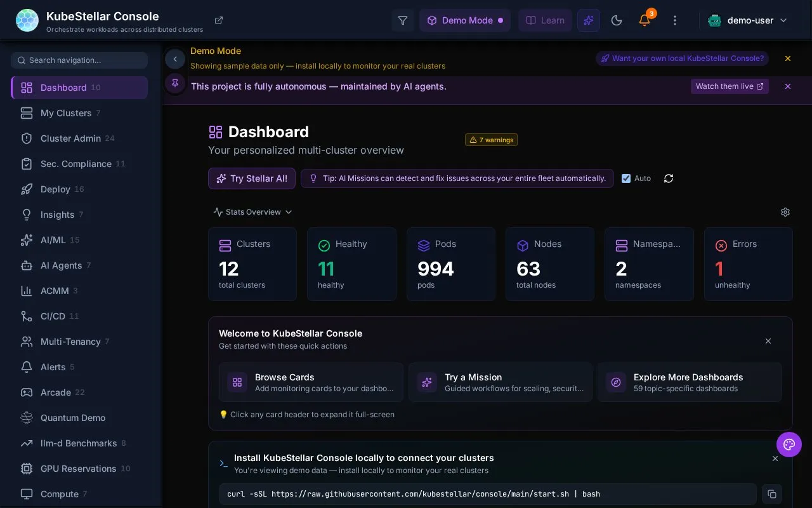Viewport: 812px width, 508px height.
Task: Click the Try a Mission quick action
Action: [x=501, y=382]
